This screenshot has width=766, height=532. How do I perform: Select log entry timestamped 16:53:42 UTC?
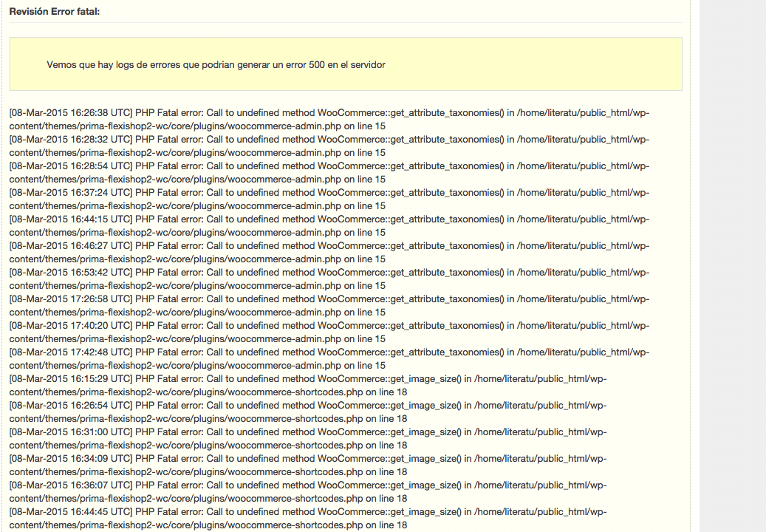[x=329, y=279]
